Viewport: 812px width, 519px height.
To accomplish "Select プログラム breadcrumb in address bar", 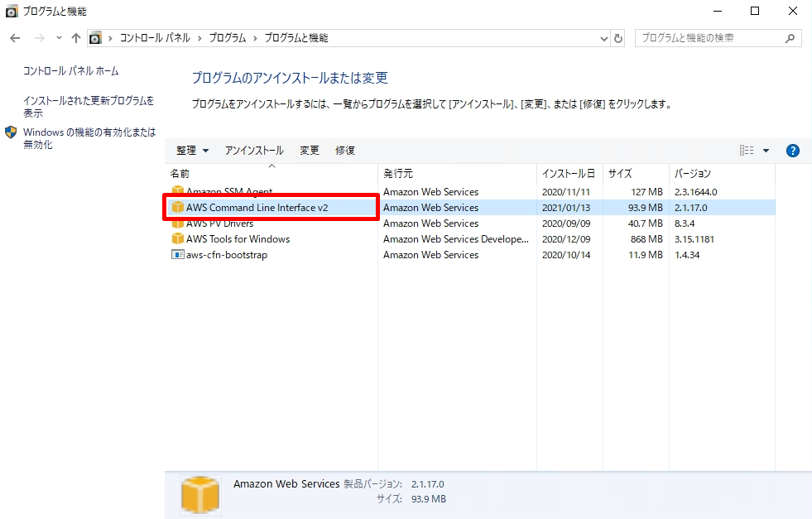I will point(228,38).
